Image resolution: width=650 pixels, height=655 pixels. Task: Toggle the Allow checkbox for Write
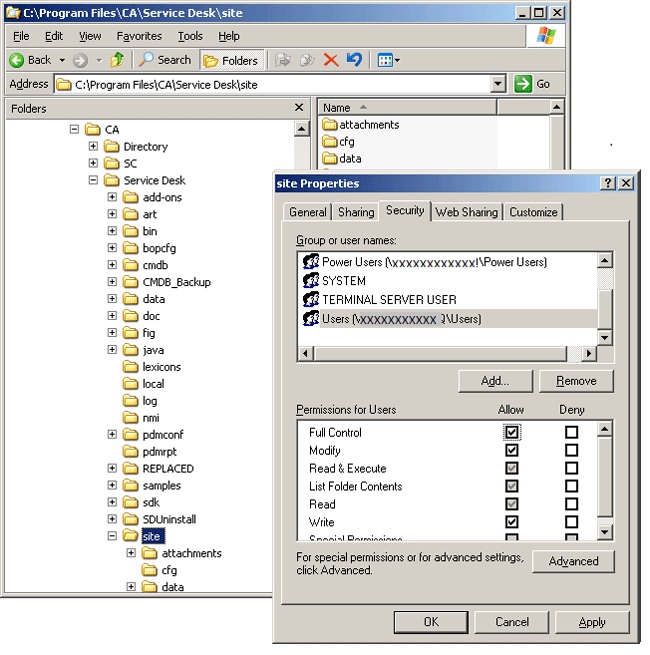pos(512,522)
